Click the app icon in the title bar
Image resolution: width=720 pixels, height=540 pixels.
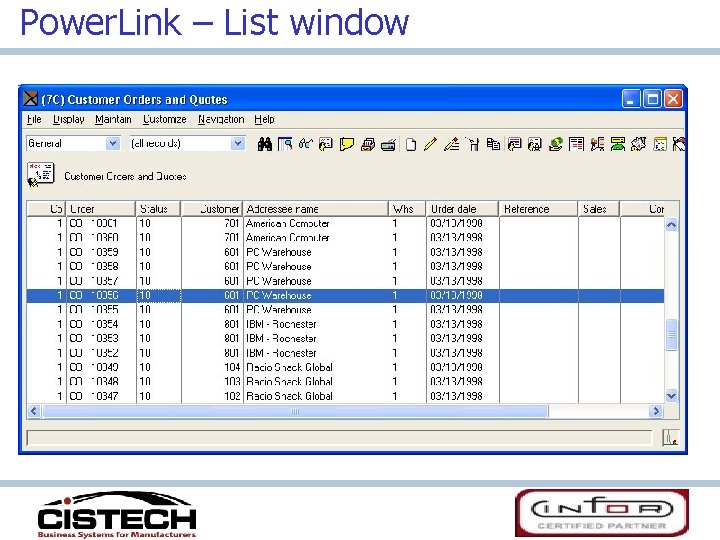[x=30, y=98]
